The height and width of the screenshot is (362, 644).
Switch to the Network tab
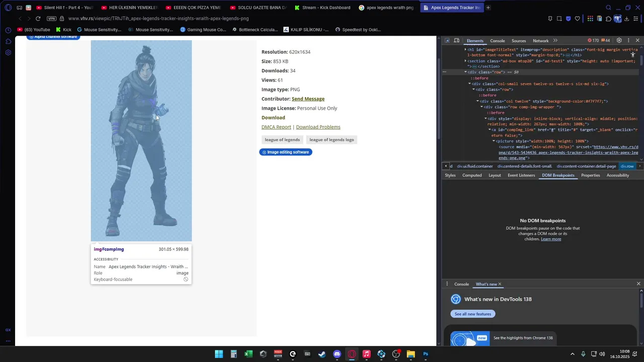(x=541, y=41)
